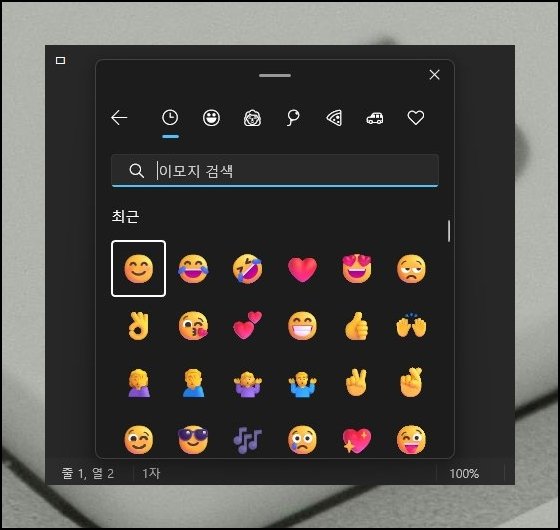Click the small square window icon
Screen dimensions: 560x530
click(x=60, y=60)
